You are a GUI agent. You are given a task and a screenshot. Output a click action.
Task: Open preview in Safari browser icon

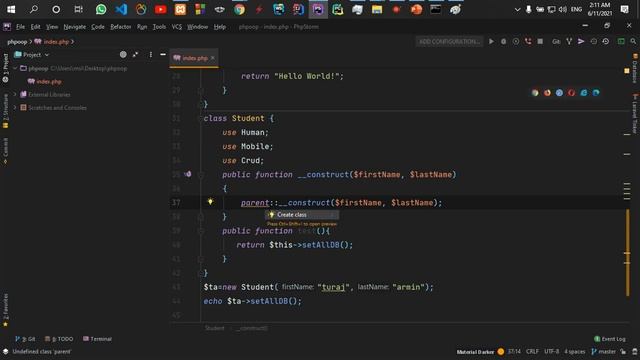click(x=559, y=93)
